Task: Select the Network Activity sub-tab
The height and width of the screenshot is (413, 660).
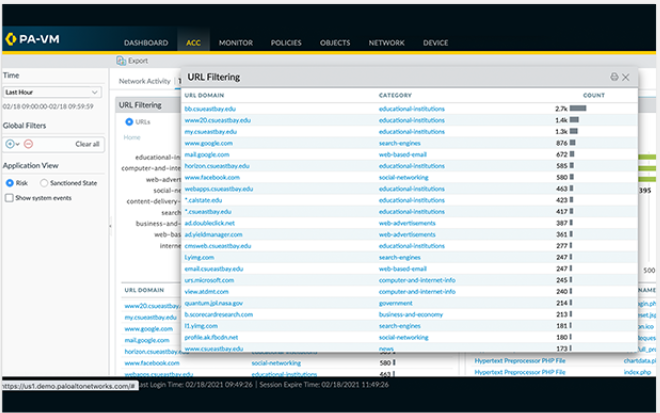Action: (x=144, y=81)
